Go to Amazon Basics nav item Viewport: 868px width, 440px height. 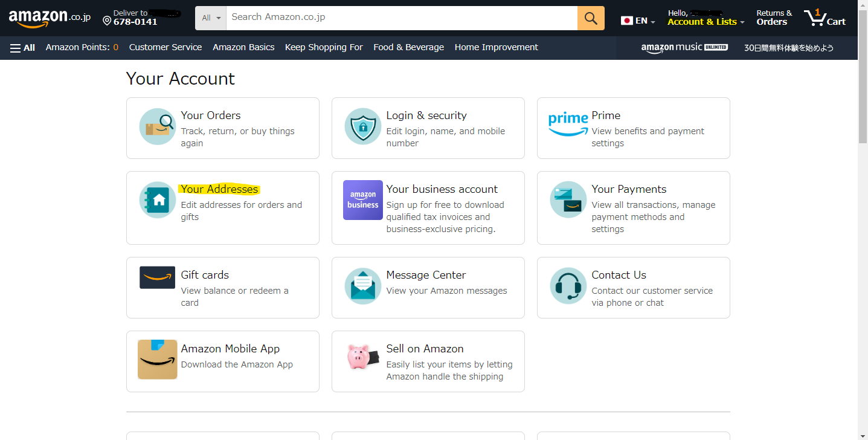243,47
